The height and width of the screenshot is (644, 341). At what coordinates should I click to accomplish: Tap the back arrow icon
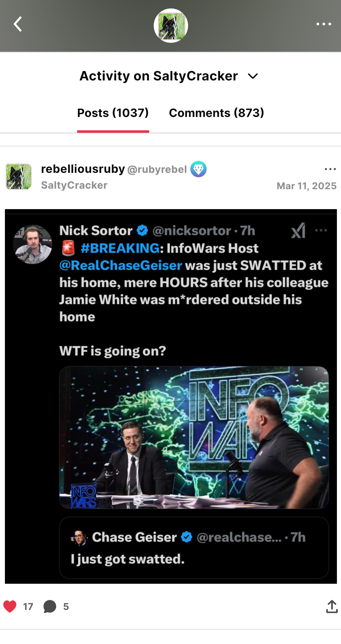(x=18, y=24)
